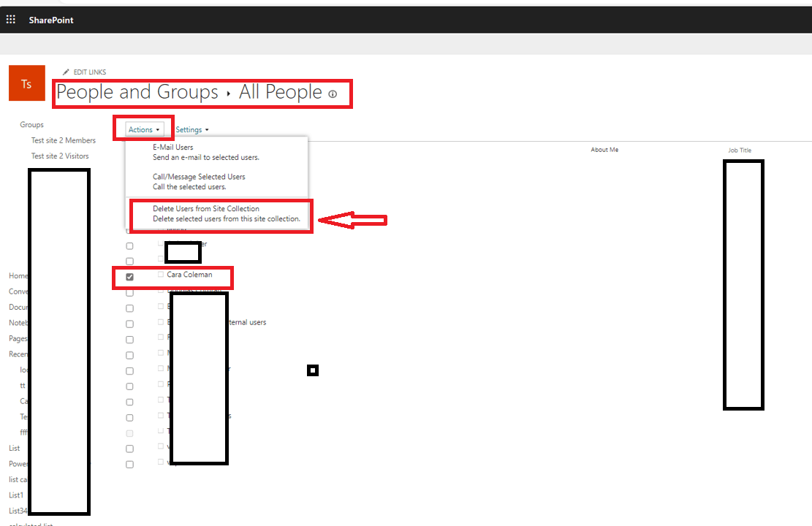Click the pencil icon beside EDIT LINKS
Image resolution: width=812 pixels, height=526 pixels.
click(66, 72)
